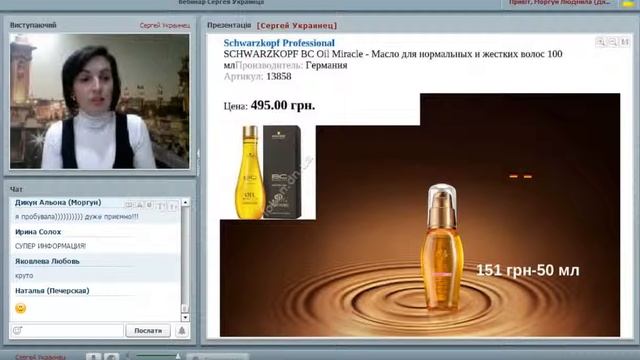Screen dimensions: 640x360
Task: Increase chat font size icon
Action: tap(161, 206)
